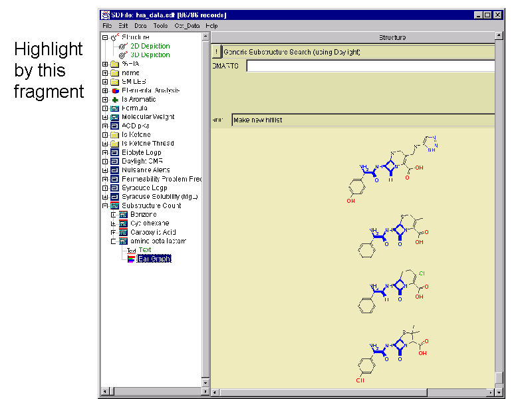This screenshot has width=532, height=399.
Task: Collapse the Substructure Count node
Action: pos(105,205)
